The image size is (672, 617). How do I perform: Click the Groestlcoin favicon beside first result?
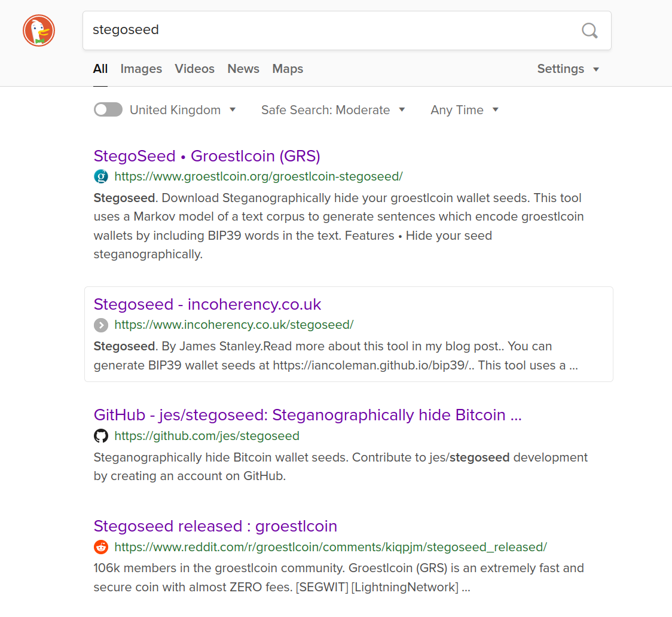click(101, 176)
